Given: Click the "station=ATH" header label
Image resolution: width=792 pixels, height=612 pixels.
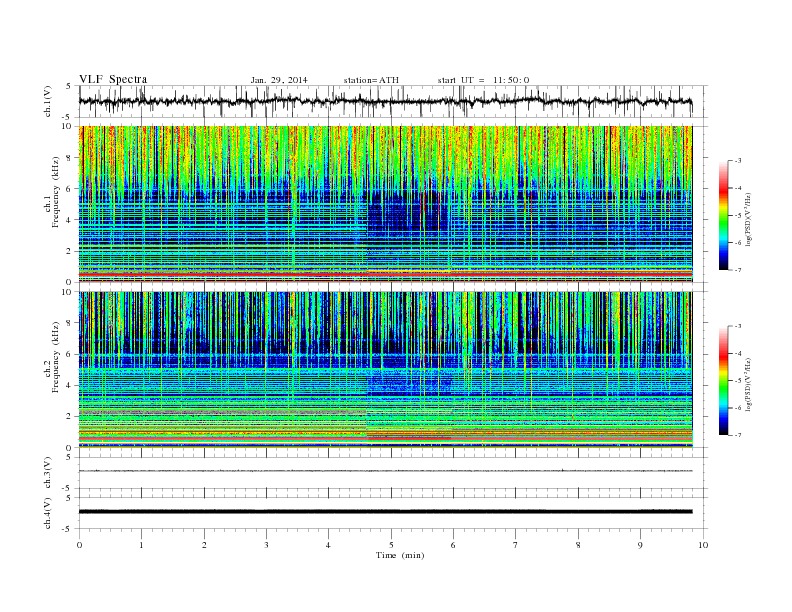Looking at the screenshot, I should tap(371, 80).
